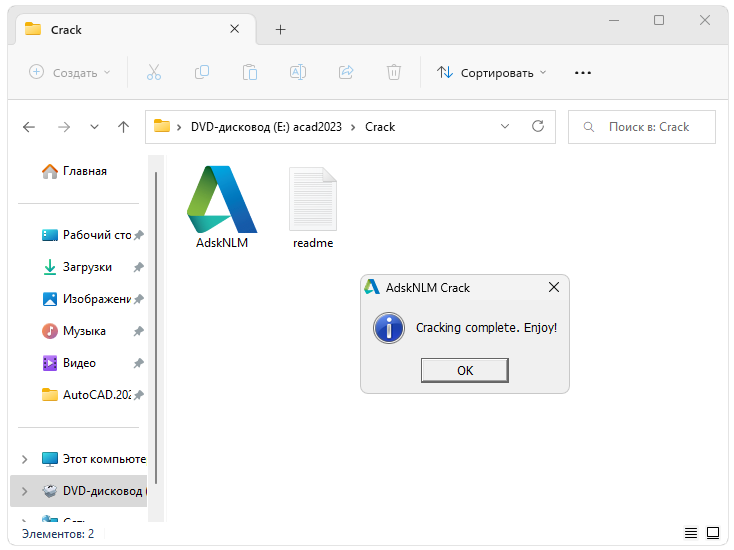734x550 pixels.
Task: Expand the address bar history dropdown
Action: 505,126
